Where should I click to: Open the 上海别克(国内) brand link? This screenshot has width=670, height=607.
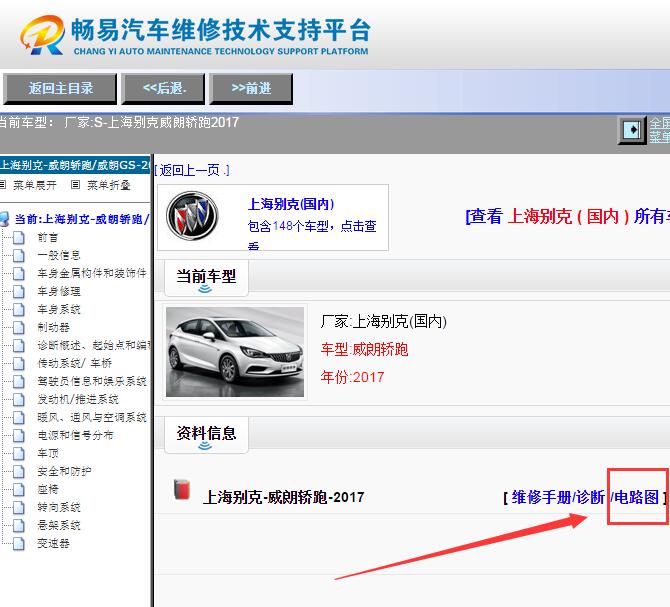tap(291, 204)
